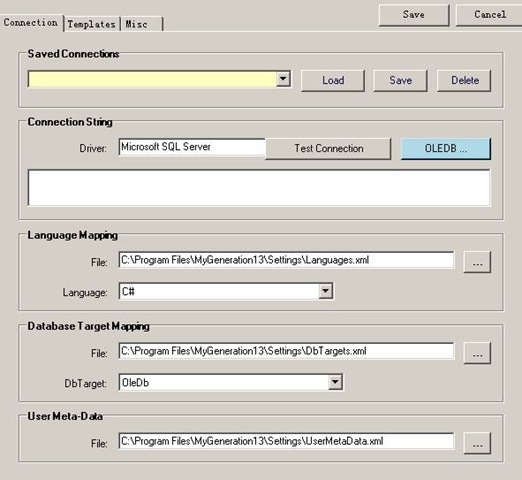Screen dimensions: 522x480
Task: Click inside the connection string text box
Action: point(259,188)
